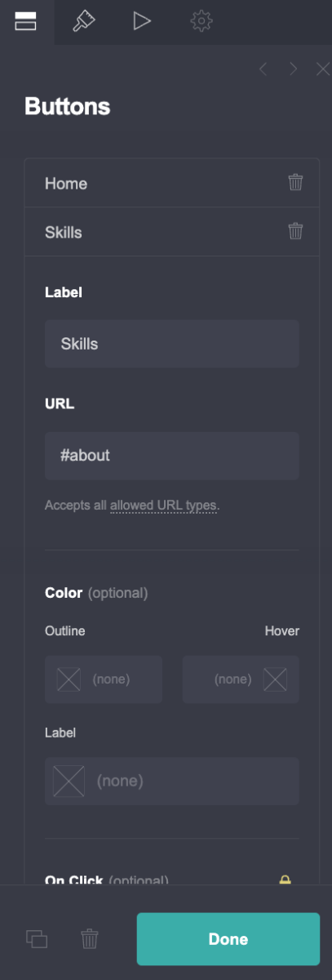Click the lock icon beside On Click
The width and height of the screenshot is (332, 980).
[x=285, y=880]
